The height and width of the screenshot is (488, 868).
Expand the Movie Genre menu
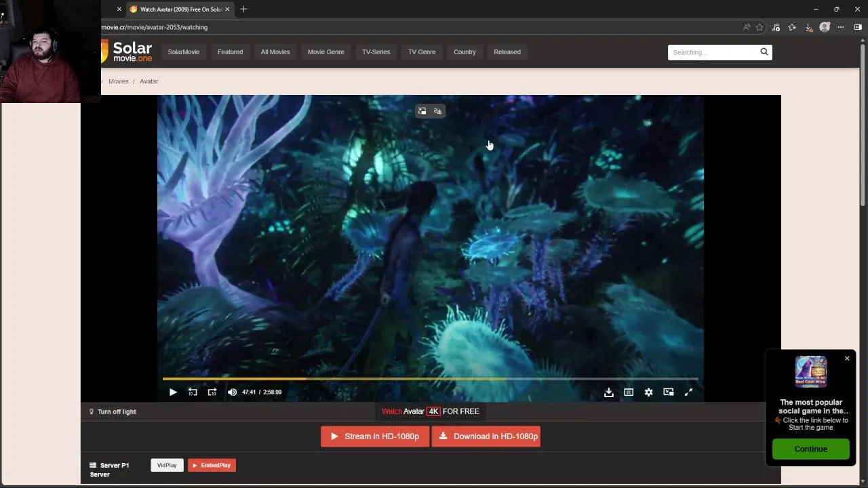pos(326,52)
